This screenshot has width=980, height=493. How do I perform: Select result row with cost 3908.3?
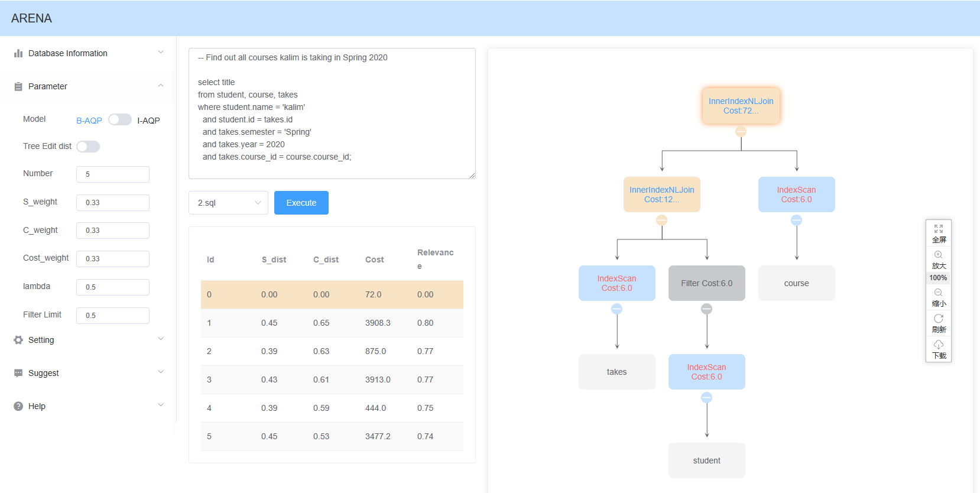332,323
